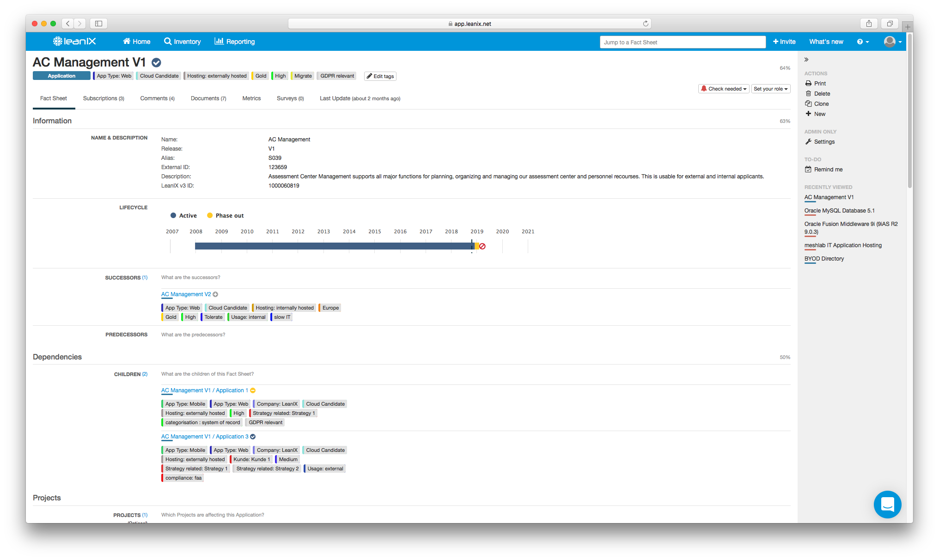Collapse the right sidebar with double chevron
939x560 pixels.
click(806, 60)
